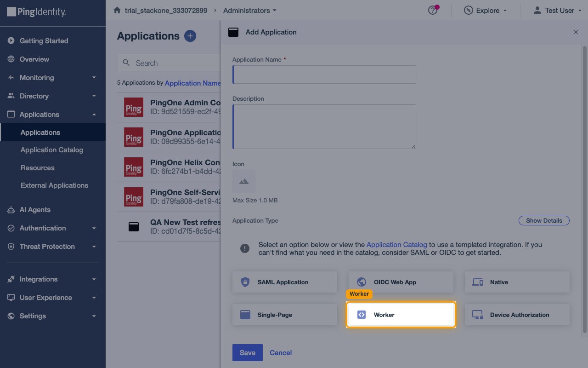Image resolution: width=588 pixels, height=368 pixels.
Task: Click the Getting Started play icon
Action: pos(11,41)
